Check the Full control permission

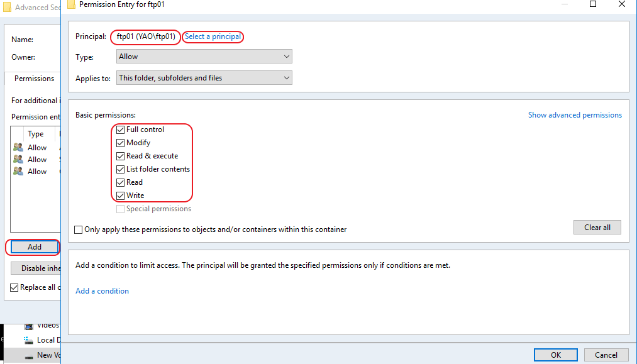click(120, 130)
